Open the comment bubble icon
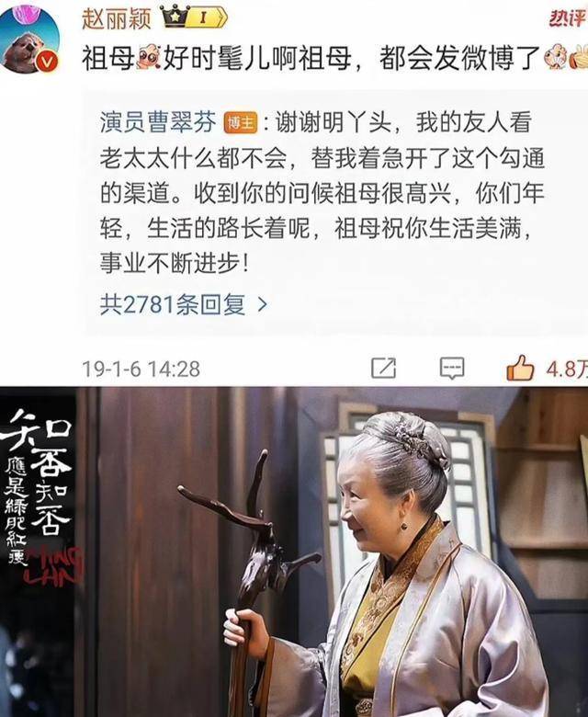This screenshot has height=717, width=588. click(452, 369)
